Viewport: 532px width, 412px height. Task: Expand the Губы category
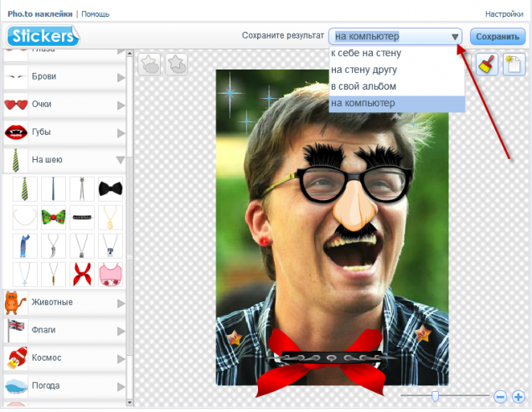click(x=65, y=132)
